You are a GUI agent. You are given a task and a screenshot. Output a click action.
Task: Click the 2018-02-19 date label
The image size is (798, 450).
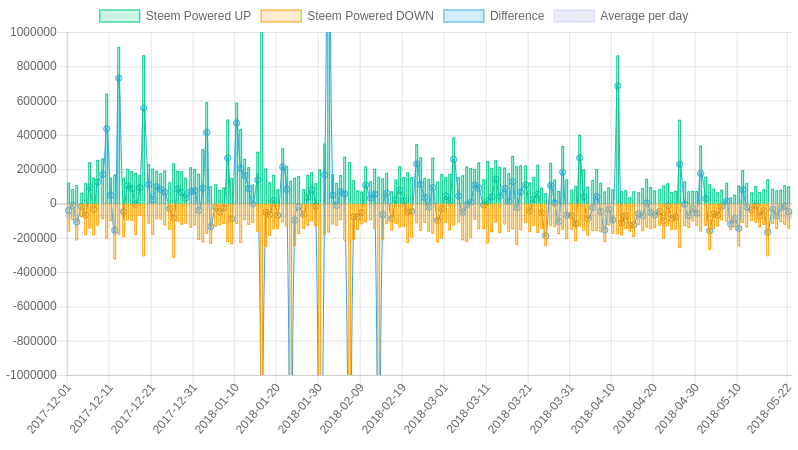[x=384, y=409]
